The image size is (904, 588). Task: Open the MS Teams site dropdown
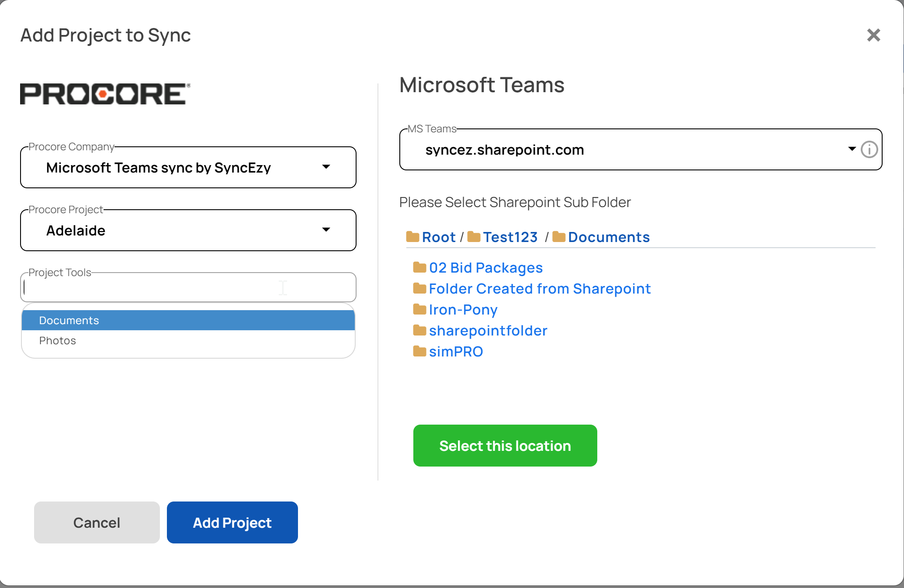(641, 149)
